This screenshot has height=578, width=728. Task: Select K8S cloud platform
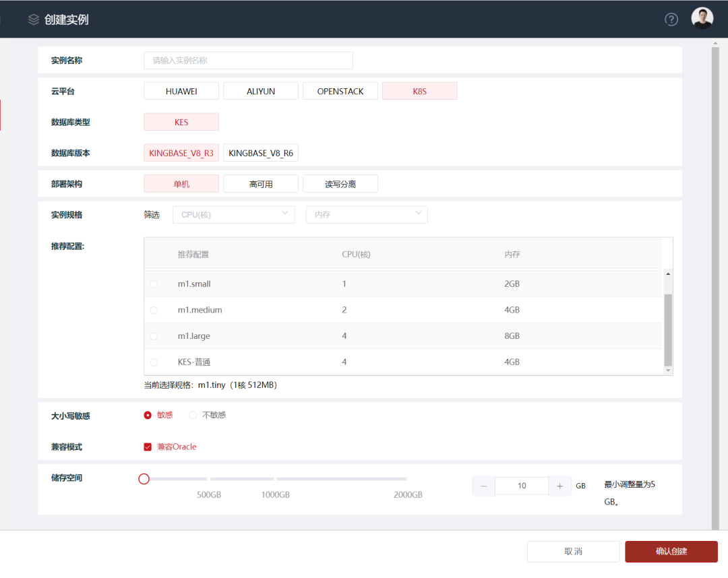(x=420, y=92)
